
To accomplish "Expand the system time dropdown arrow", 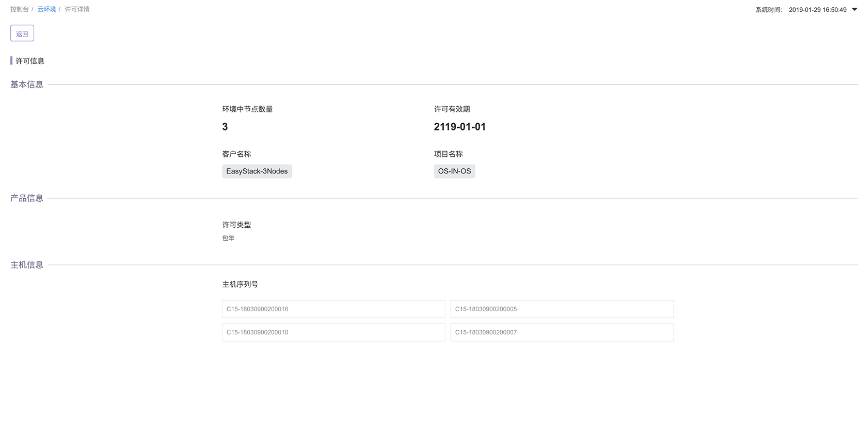I will (854, 9).
